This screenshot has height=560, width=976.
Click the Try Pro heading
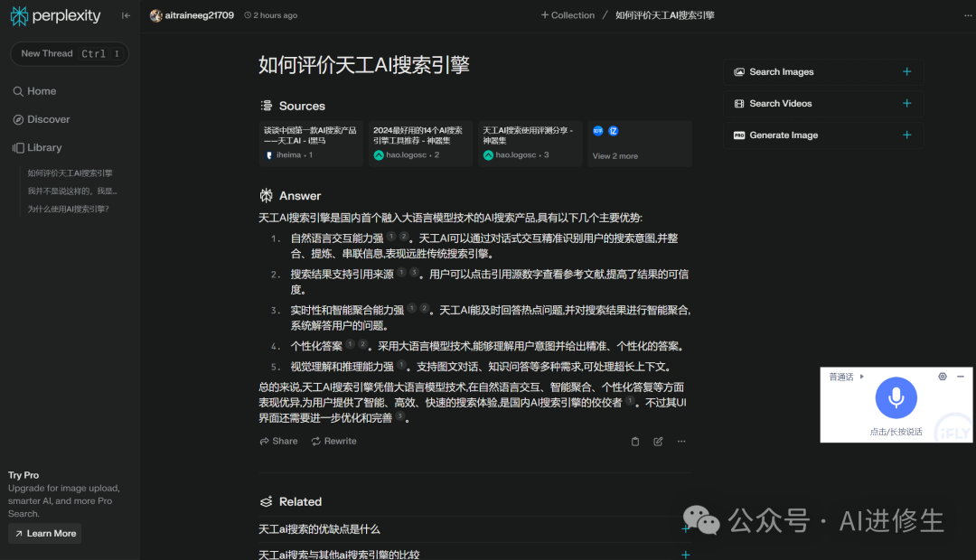[x=23, y=475]
